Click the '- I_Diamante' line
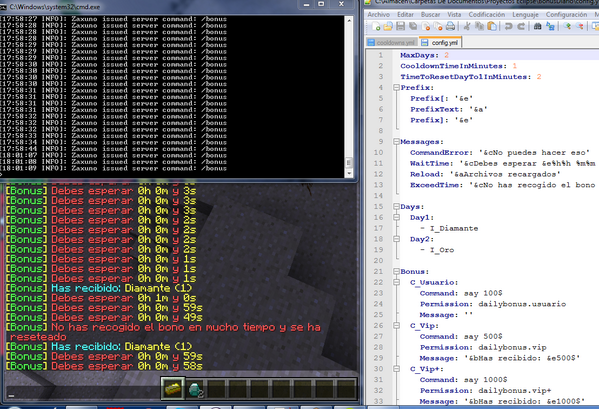599x409 pixels. pos(449,228)
